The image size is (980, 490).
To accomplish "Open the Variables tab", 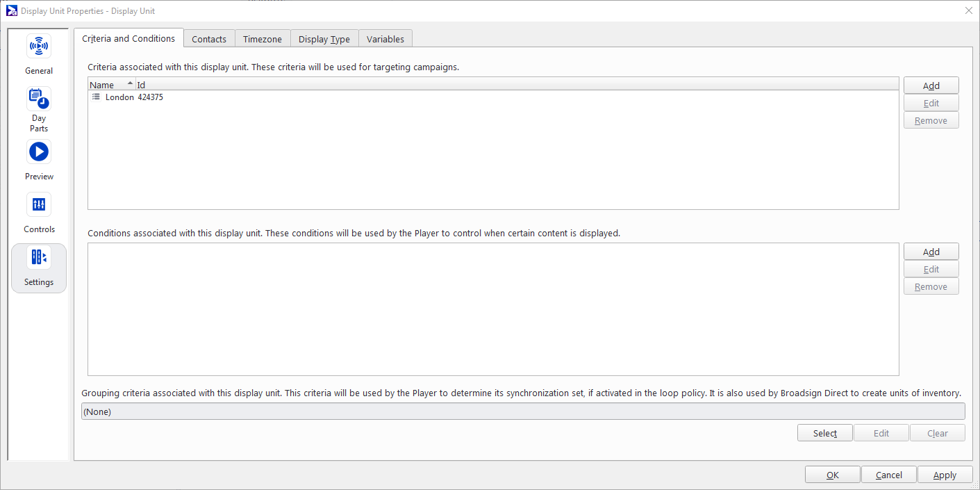I will (385, 39).
